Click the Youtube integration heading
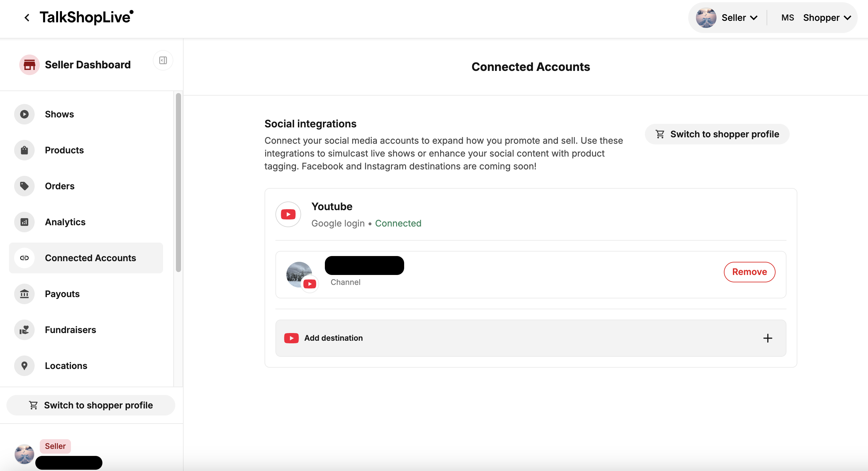The width and height of the screenshot is (868, 471). [x=332, y=206]
